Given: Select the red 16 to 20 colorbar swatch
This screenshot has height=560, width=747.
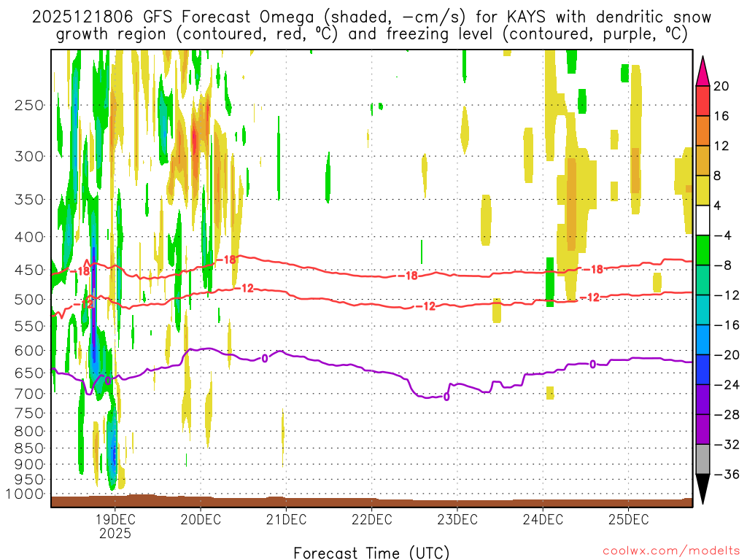Looking at the screenshot, I should (703, 101).
